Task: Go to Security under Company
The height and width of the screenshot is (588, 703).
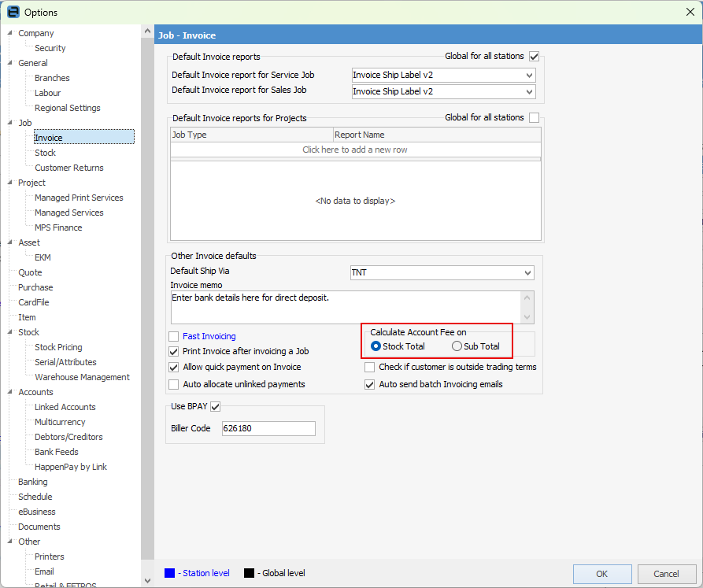Action: coord(50,48)
